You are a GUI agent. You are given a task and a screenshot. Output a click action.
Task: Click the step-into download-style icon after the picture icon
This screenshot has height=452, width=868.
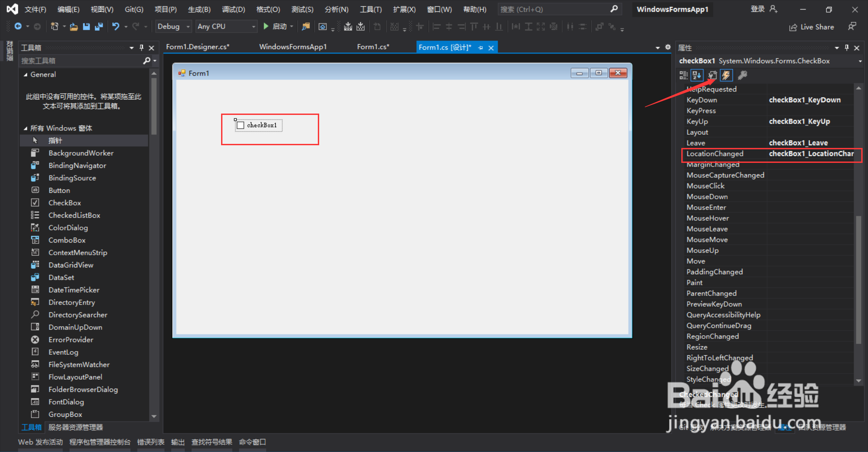click(348, 27)
